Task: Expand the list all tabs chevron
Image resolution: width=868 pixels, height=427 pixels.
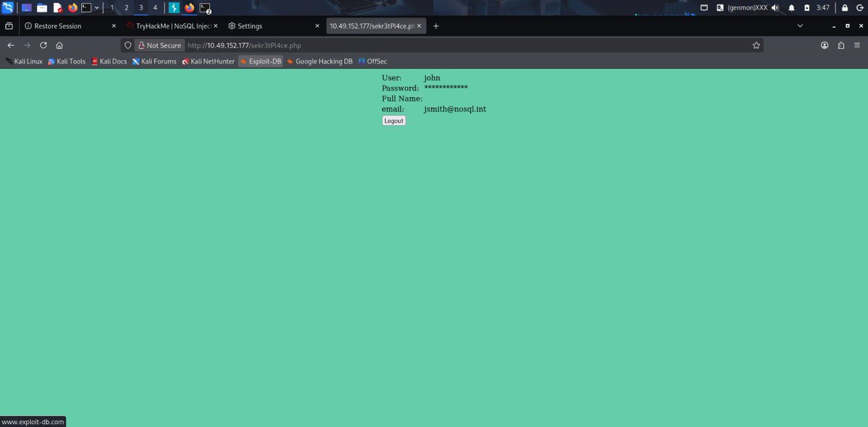Action: (800, 26)
